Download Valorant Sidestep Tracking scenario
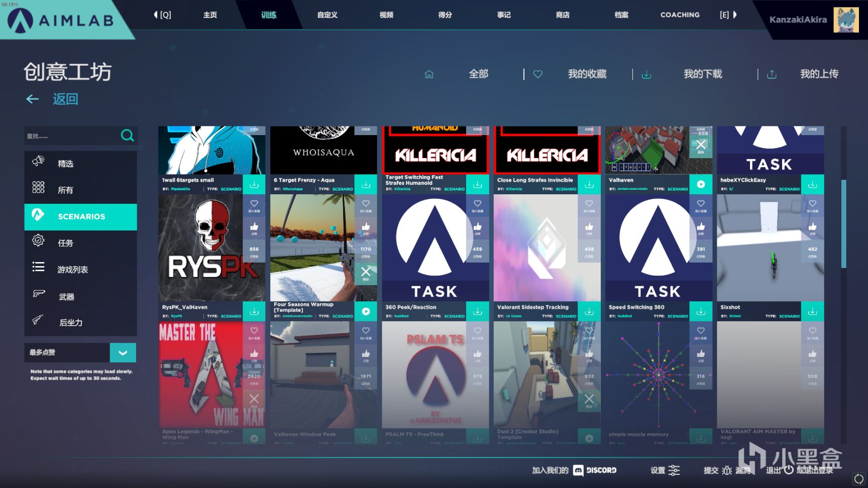 589,311
